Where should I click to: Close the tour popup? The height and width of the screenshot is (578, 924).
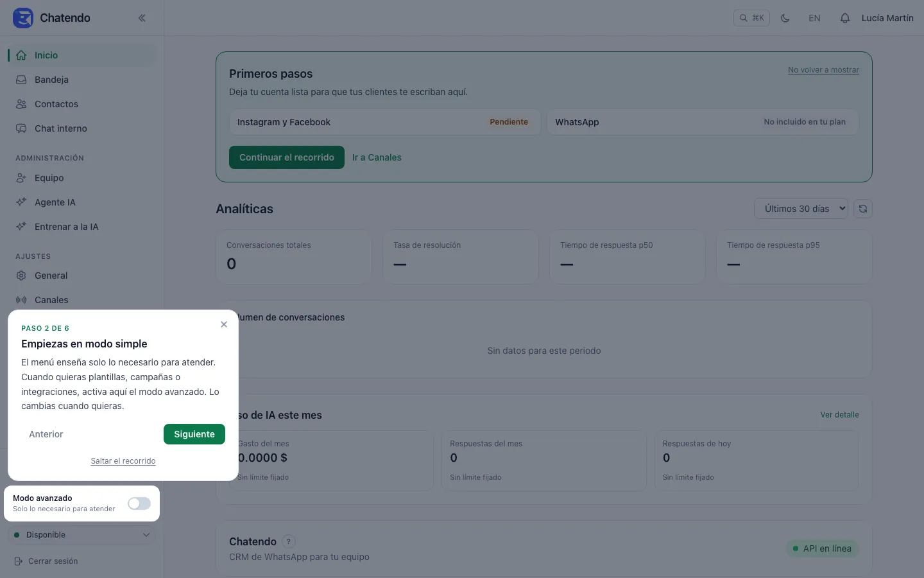[224, 324]
